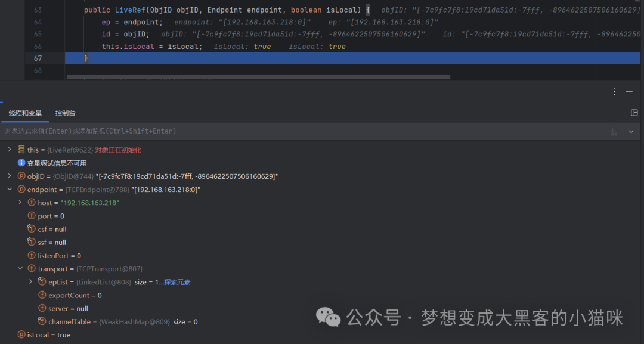Image resolution: width=644 pixels, height=344 pixels.
Task: Click the field icon next to port
Action: [32, 215]
